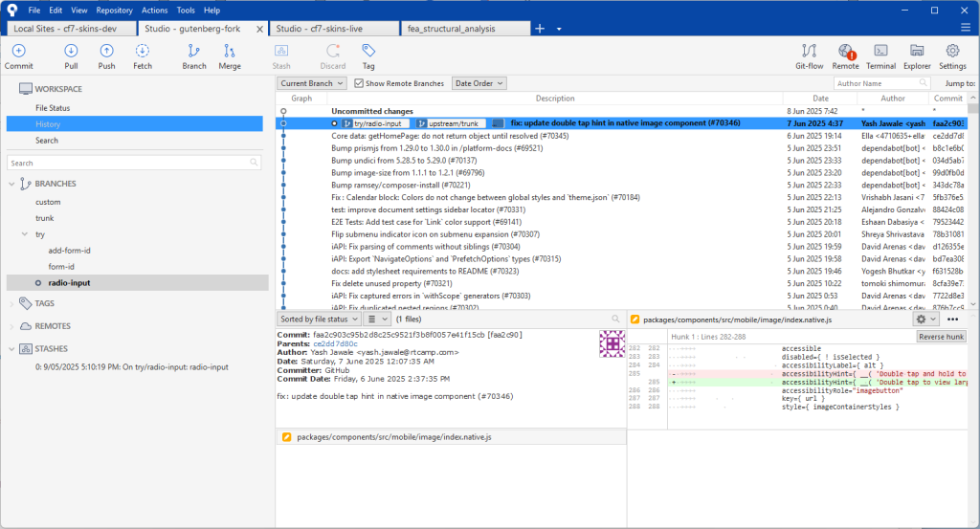Image resolution: width=980 pixels, height=529 pixels.
Task: Expand the STASHES section
Action: coord(12,349)
